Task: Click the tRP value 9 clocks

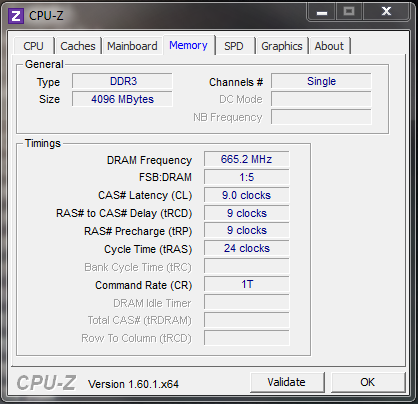Action: tap(247, 230)
